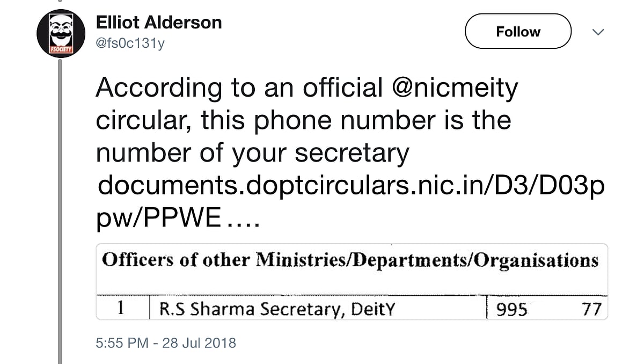Image resolution: width=644 pixels, height=364 pixels.
Task: Click the caret at the tweet's top right
Action: tap(598, 32)
